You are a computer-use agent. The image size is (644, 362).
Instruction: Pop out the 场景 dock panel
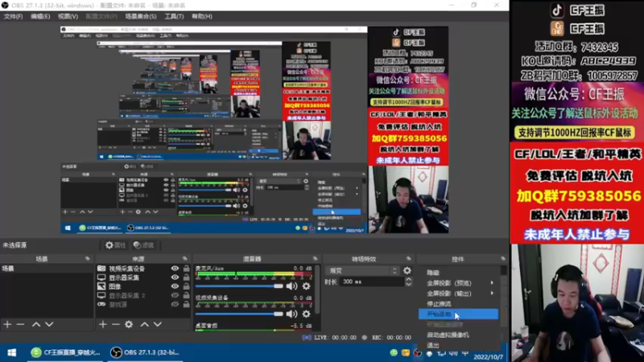coord(88,259)
